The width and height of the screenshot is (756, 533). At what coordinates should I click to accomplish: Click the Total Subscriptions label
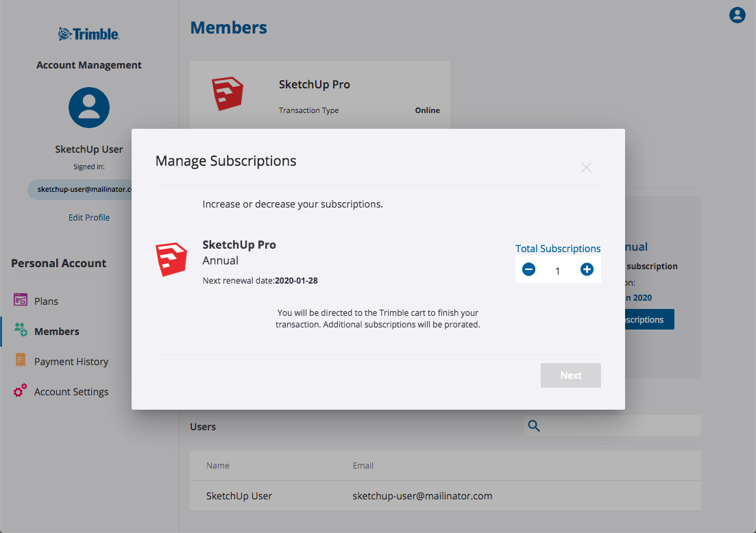point(557,249)
